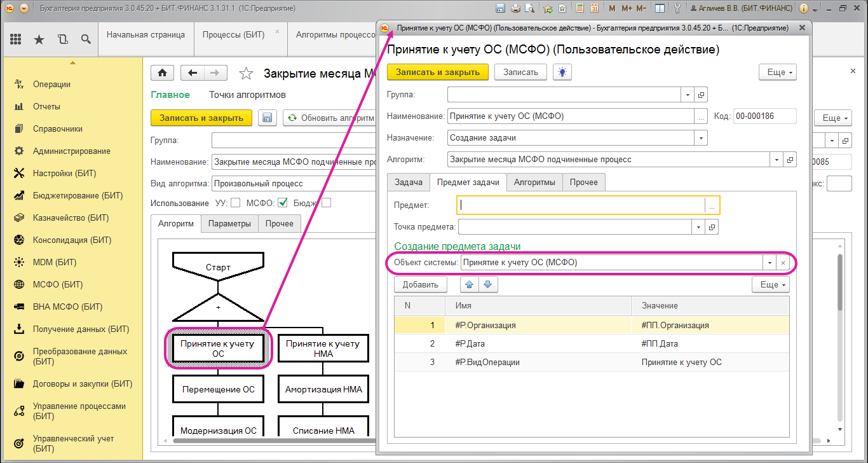Viewport: 868px width, 463px height.
Task: Select the Амортизация НМА block
Action: (x=323, y=389)
